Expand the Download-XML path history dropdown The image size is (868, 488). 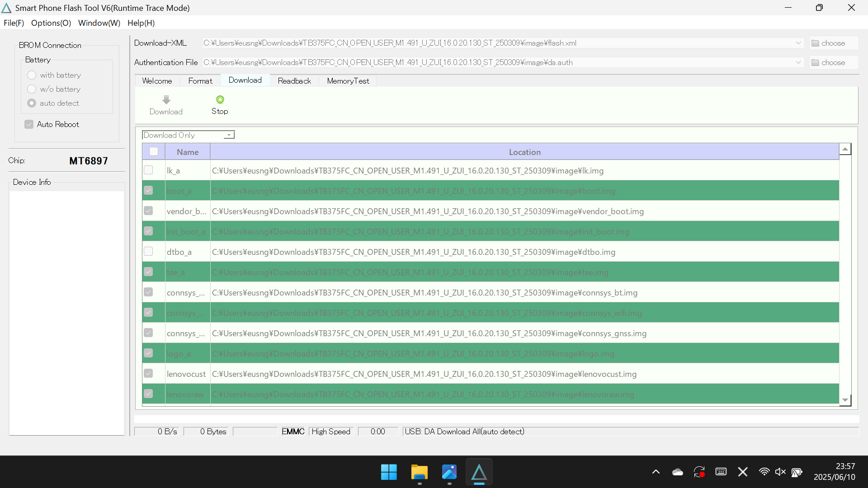(x=798, y=43)
